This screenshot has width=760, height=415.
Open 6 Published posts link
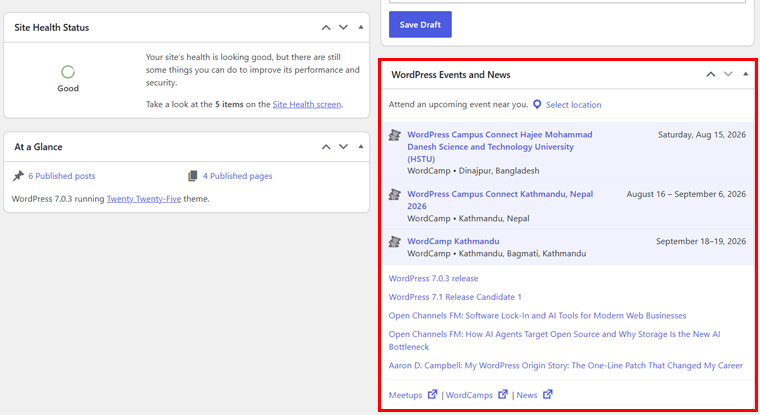pyautogui.click(x=62, y=176)
